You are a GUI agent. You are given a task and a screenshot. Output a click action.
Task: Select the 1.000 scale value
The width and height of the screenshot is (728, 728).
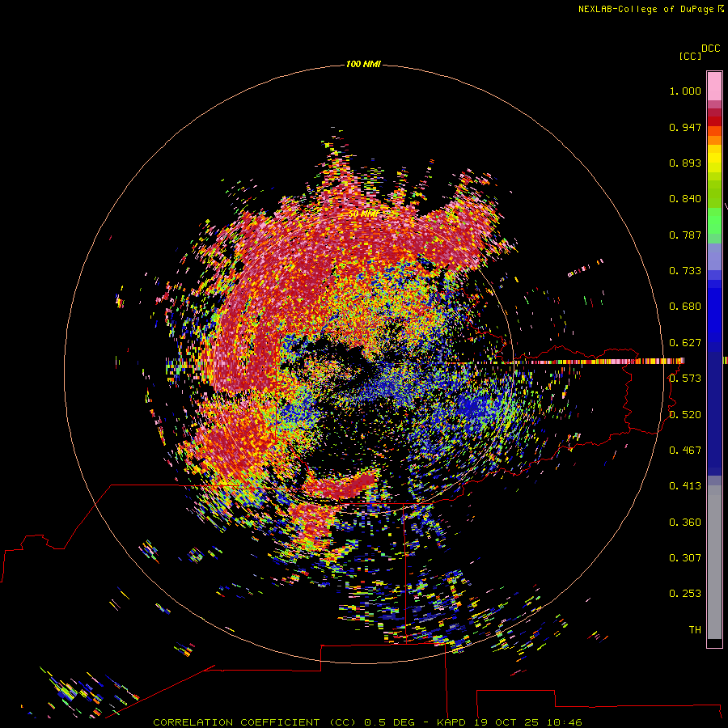pyautogui.click(x=685, y=91)
